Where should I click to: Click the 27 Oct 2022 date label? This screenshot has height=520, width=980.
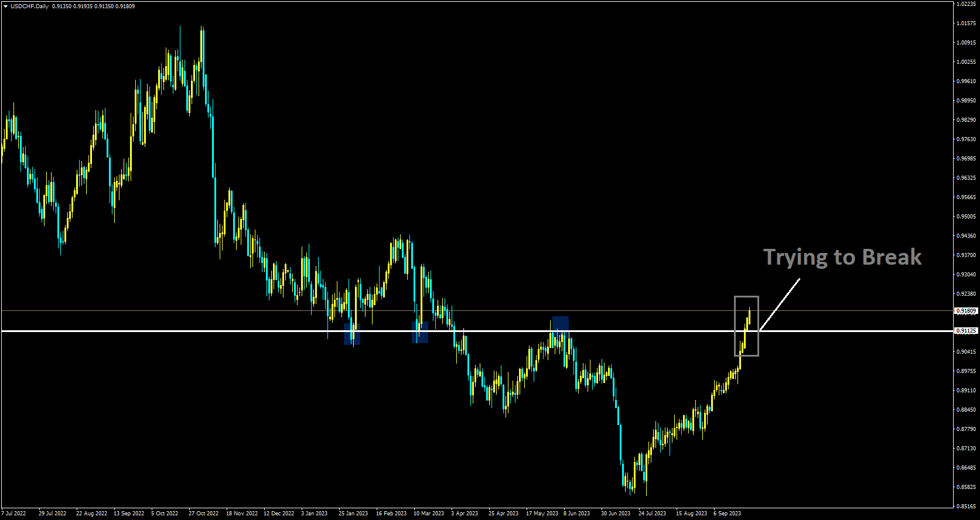(203, 514)
